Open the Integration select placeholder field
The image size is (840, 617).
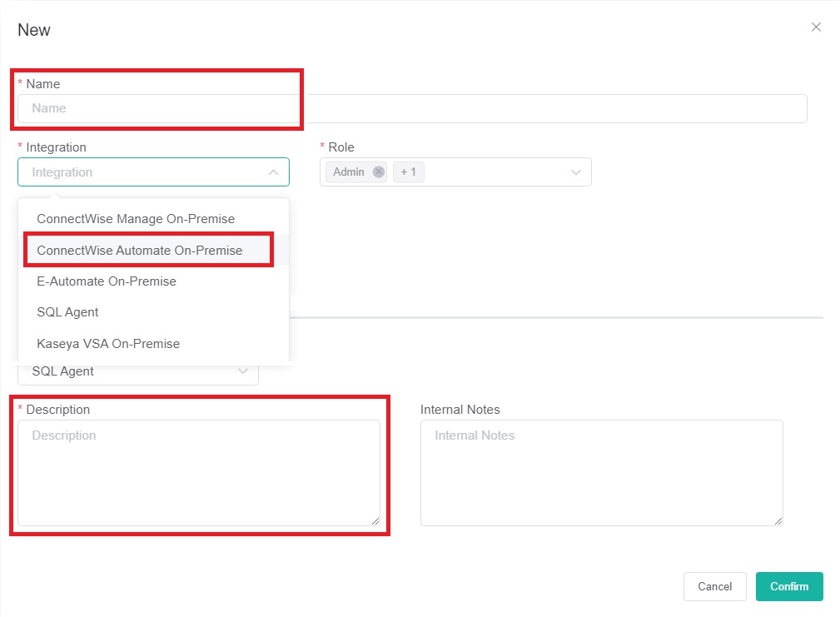[x=142, y=172]
